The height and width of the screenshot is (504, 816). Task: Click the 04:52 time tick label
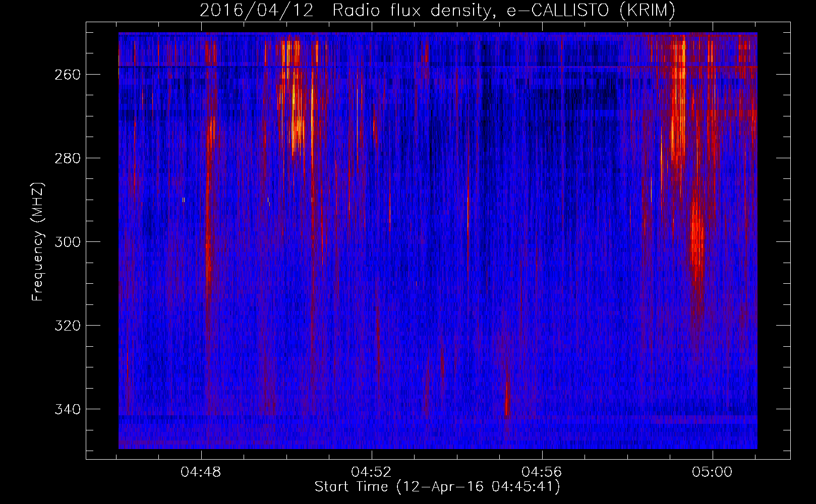[371, 472]
